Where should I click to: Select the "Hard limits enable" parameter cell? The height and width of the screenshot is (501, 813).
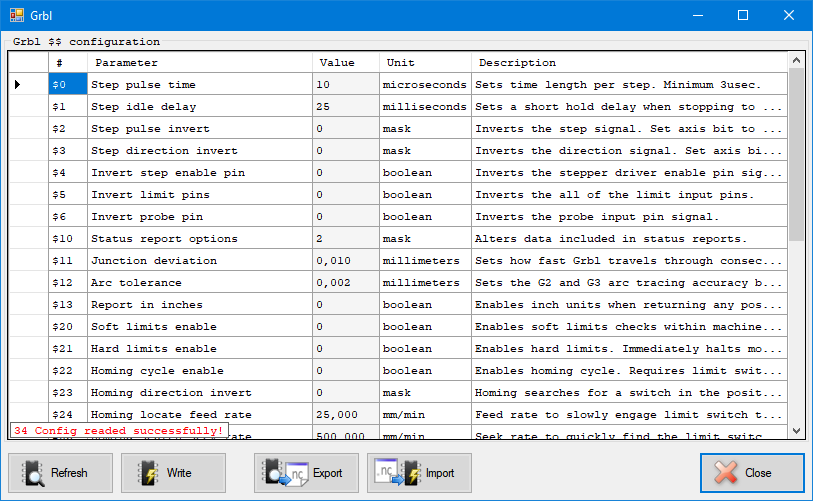coord(200,349)
